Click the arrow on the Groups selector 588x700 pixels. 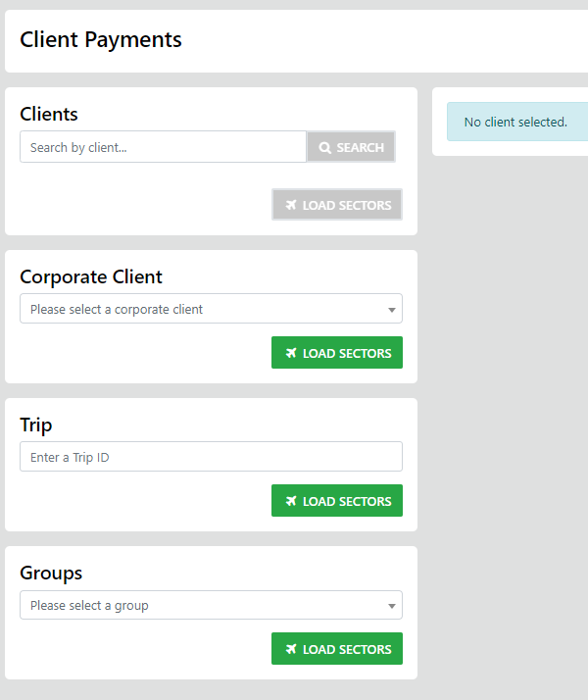(392, 606)
